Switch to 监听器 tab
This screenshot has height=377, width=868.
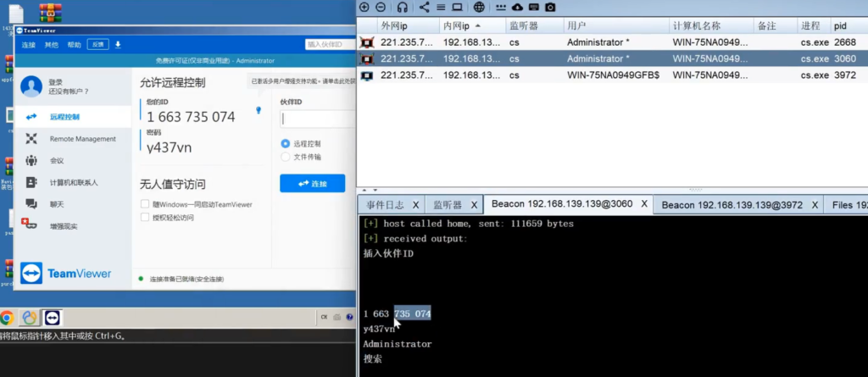(448, 205)
